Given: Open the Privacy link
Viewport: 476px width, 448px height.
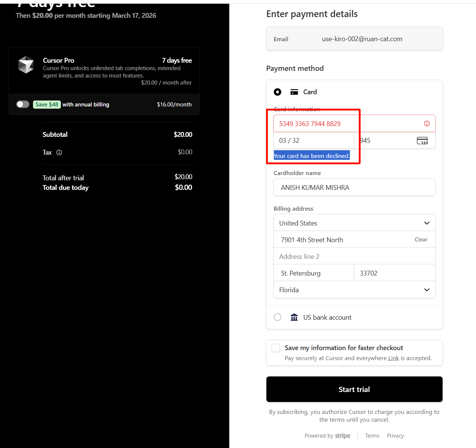Looking at the screenshot, I should [395, 436].
